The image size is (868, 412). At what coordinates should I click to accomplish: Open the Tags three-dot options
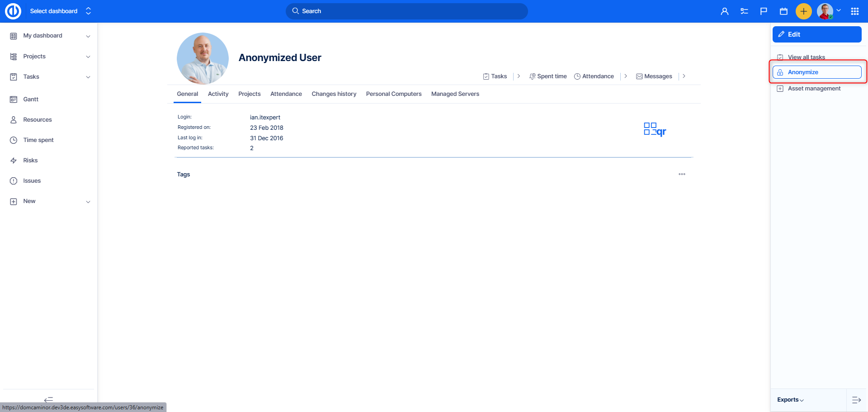pos(682,174)
